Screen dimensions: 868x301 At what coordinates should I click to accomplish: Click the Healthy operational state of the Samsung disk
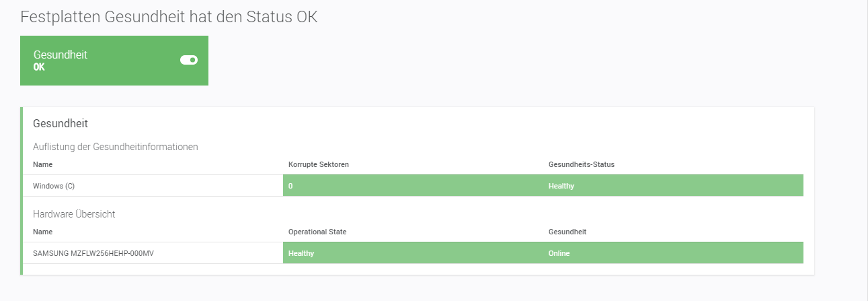click(301, 253)
